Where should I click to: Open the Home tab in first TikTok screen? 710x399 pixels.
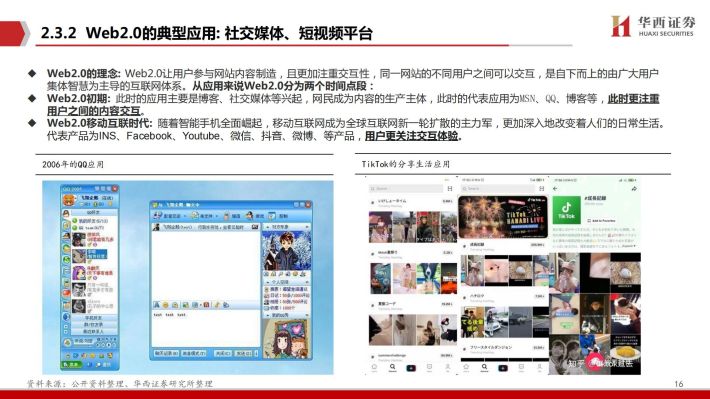[374, 368]
